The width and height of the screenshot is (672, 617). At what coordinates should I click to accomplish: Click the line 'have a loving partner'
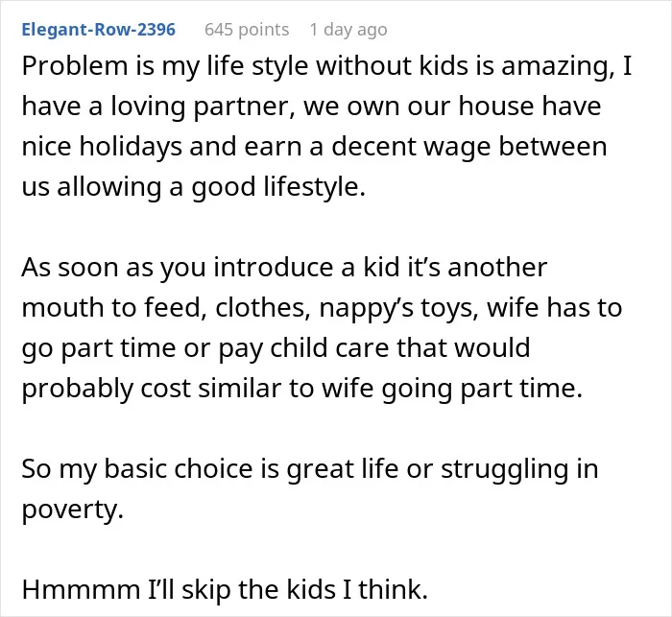(312, 107)
